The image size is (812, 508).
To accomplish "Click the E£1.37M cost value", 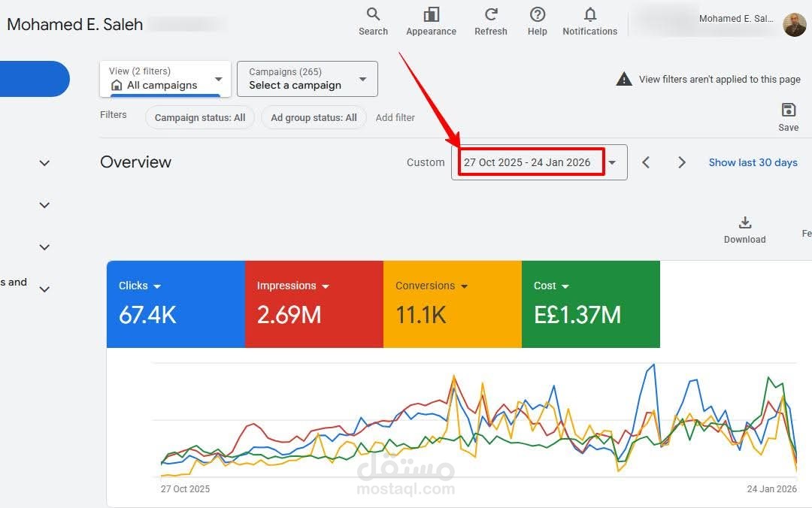I will (x=577, y=315).
